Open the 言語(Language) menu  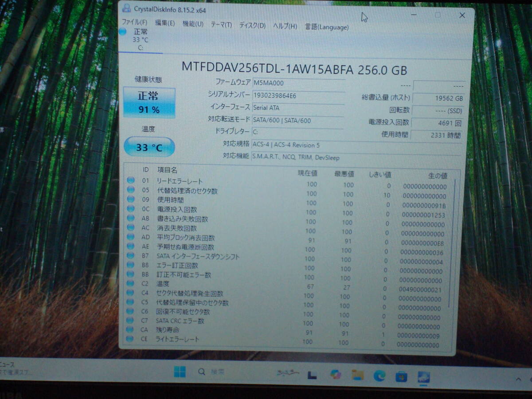click(x=327, y=27)
